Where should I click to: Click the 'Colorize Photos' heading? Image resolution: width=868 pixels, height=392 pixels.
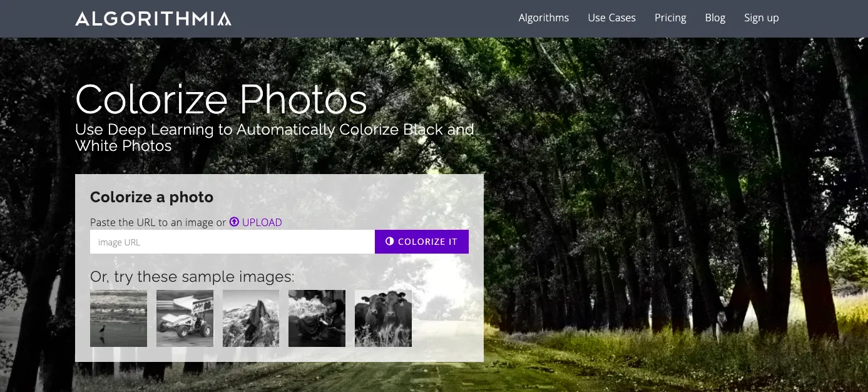coord(221,99)
